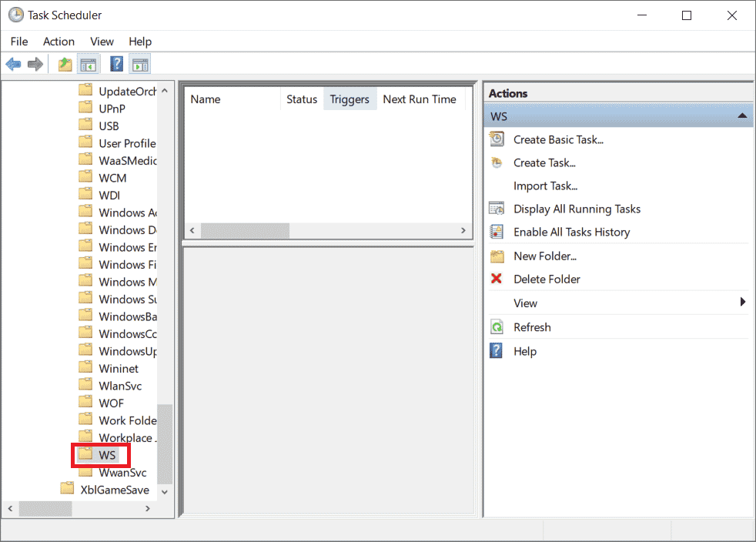Click the WDI folder icon

85,194
